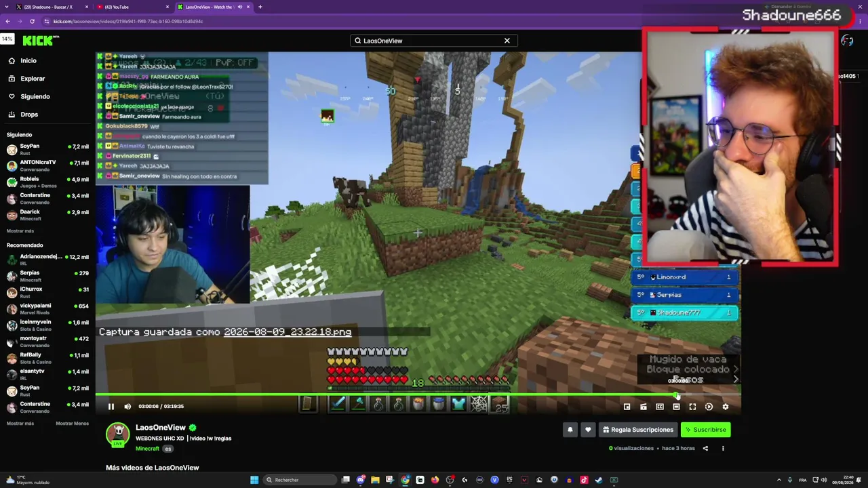
Task: Open Adrianozendejas recommended channel
Action: click(47, 260)
